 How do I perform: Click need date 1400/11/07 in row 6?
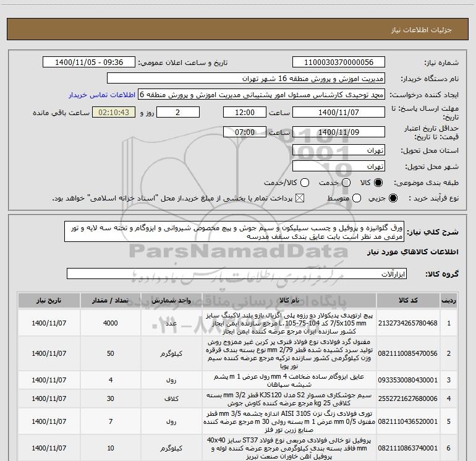tap(49, 448)
